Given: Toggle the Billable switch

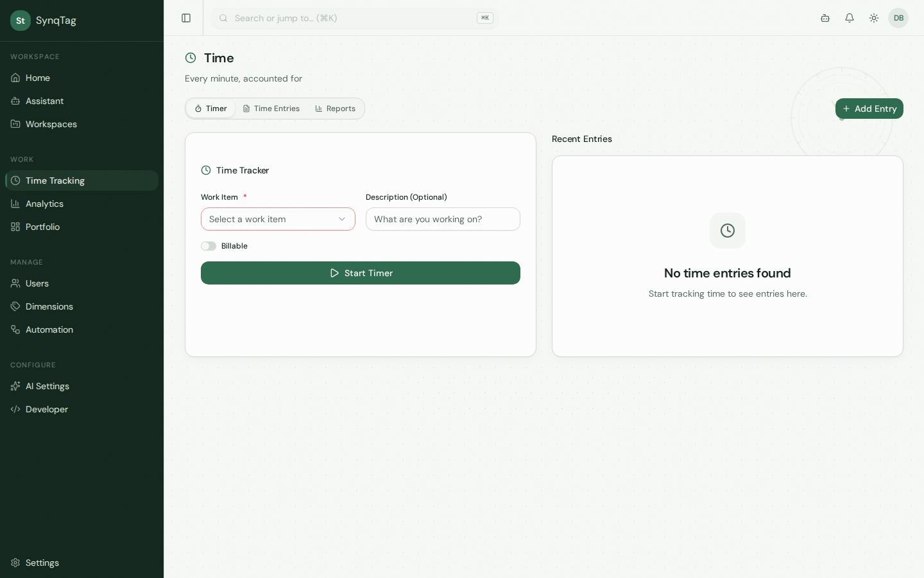Looking at the screenshot, I should coord(209,246).
